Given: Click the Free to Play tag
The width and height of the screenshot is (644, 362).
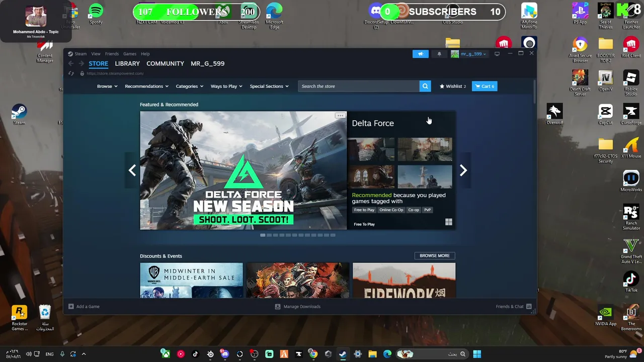Looking at the screenshot, I should (364, 210).
